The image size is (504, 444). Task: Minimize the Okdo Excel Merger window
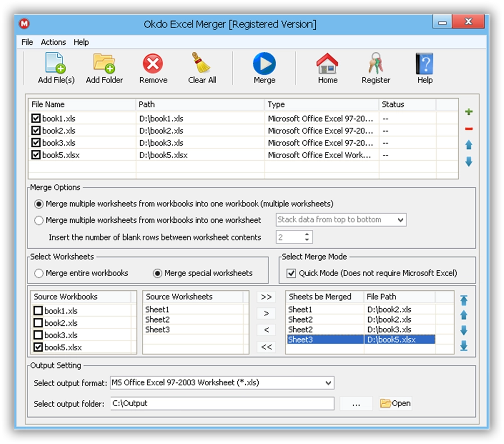[443, 22]
